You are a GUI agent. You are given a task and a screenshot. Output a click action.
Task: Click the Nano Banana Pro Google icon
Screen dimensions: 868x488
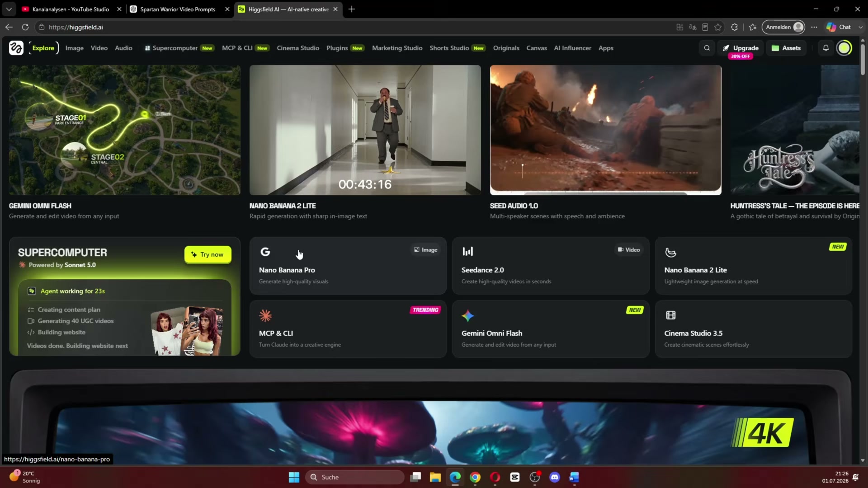click(x=265, y=252)
